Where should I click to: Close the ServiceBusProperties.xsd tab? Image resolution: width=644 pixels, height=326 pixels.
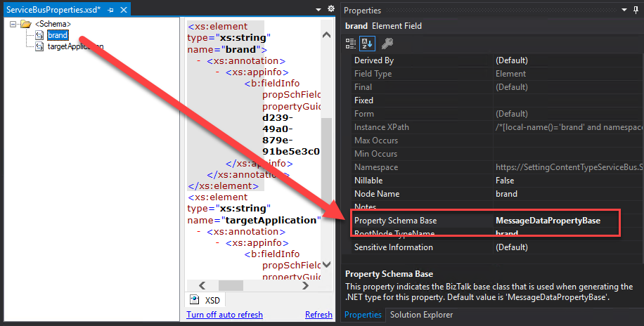click(x=123, y=11)
